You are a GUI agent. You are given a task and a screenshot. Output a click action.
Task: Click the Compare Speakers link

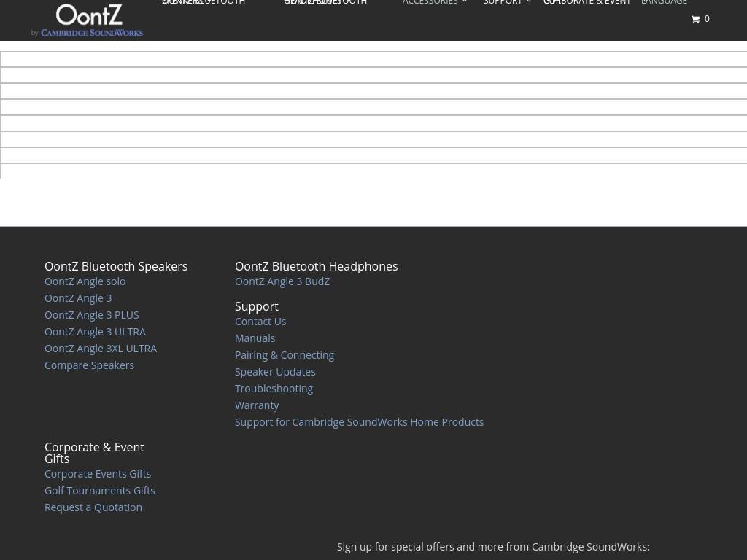click(x=89, y=365)
